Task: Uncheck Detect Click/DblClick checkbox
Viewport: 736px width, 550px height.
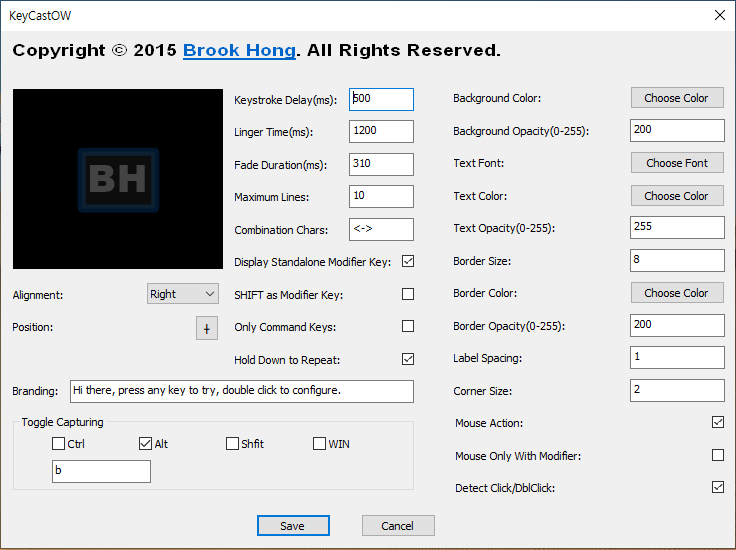Action: (718, 487)
